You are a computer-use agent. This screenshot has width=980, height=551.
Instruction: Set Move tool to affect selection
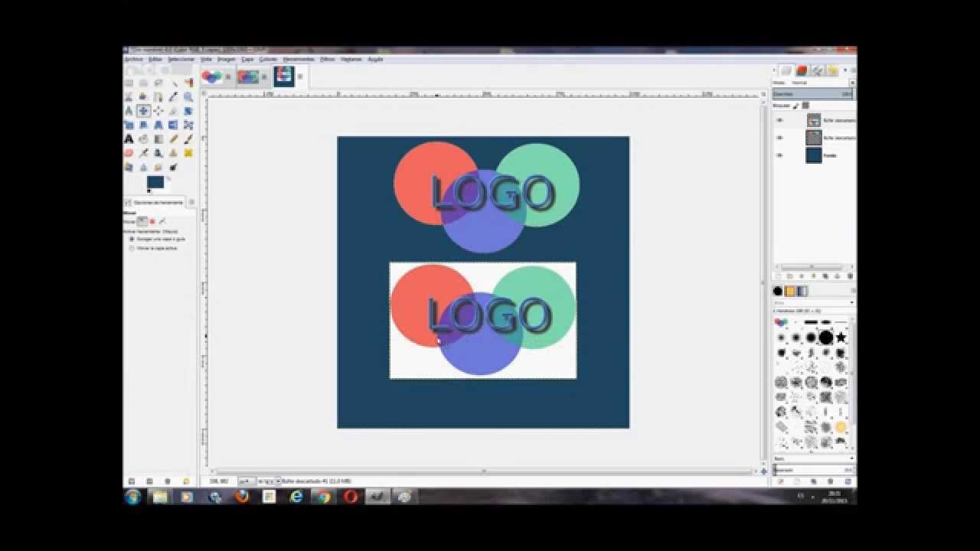tap(152, 221)
